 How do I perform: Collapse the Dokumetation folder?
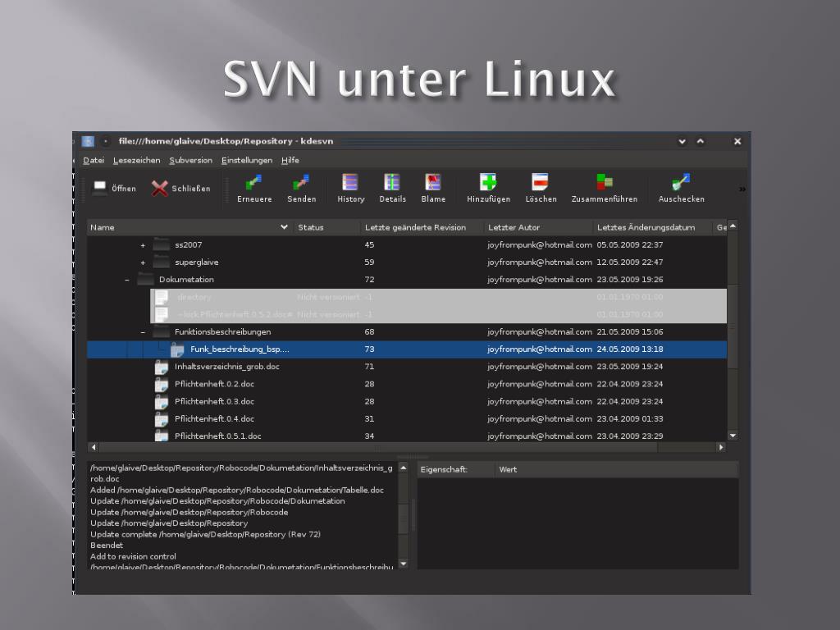tap(127, 280)
